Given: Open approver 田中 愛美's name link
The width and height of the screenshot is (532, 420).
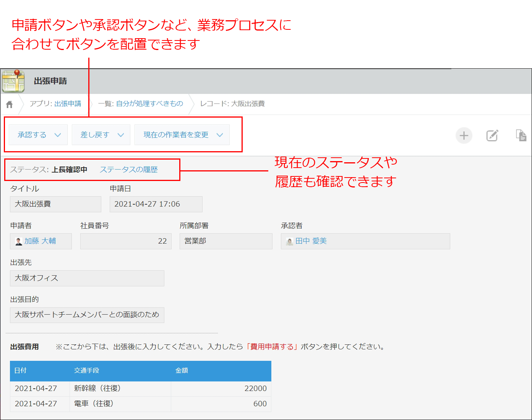Looking at the screenshot, I should 311,241.
